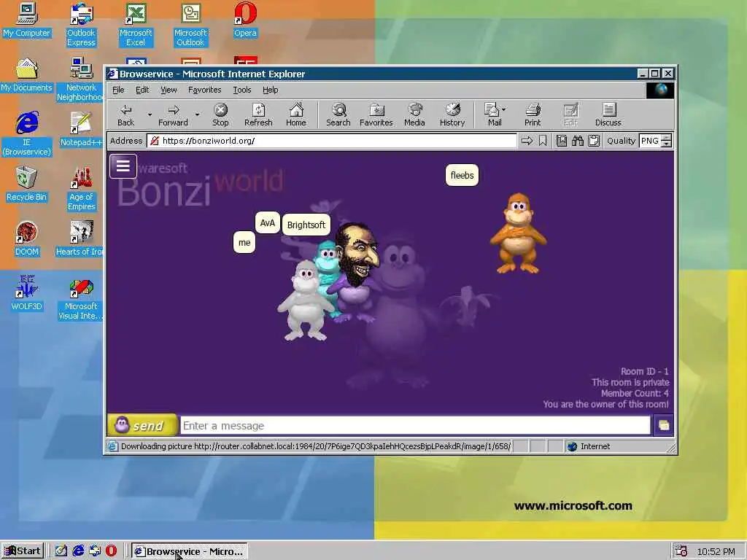Open the Notepad++ desktop shortcut
747x560 pixels.
[x=81, y=130]
